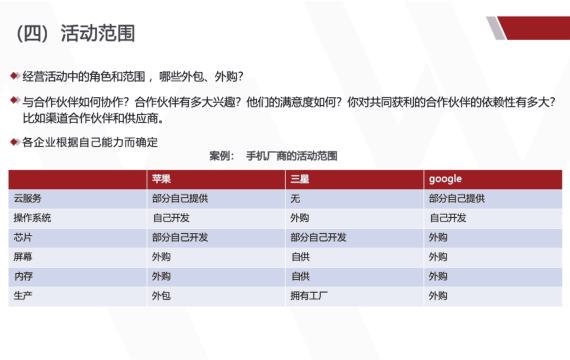Viewport: 570px width, 360px height.
Task: Click 三星's "外购" cell in 操作系统 row
Action: pos(354,218)
